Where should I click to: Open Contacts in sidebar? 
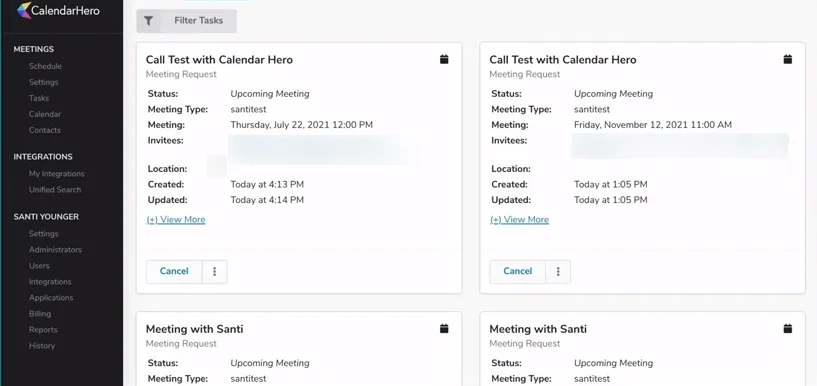(x=45, y=130)
